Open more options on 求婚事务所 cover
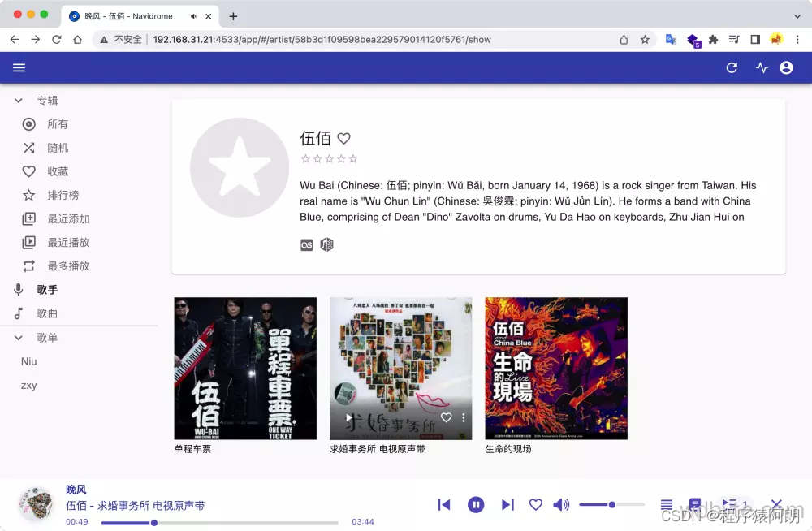This screenshot has height=531, width=812. (x=464, y=417)
